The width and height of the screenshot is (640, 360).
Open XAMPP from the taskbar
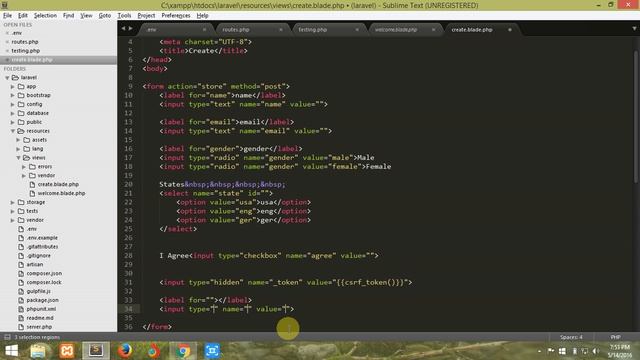click(x=67, y=351)
